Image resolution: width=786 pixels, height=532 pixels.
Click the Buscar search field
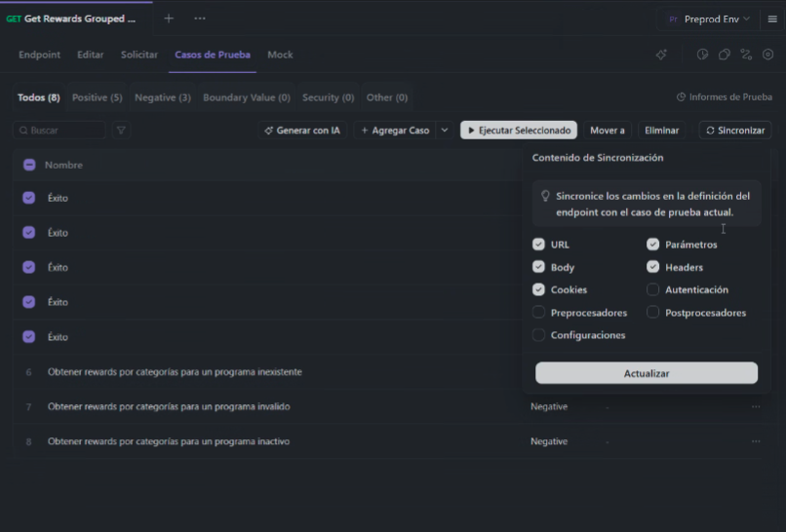tap(61, 130)
